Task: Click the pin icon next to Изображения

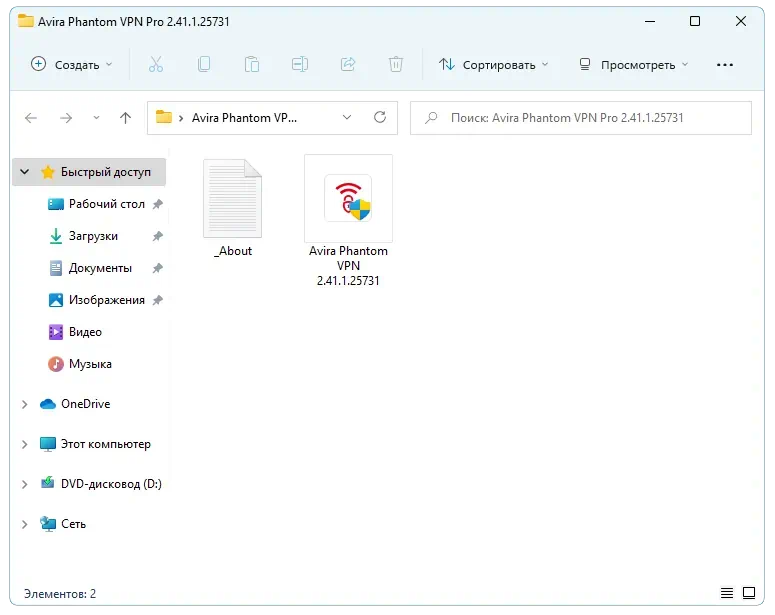Action: coord(158,300)
